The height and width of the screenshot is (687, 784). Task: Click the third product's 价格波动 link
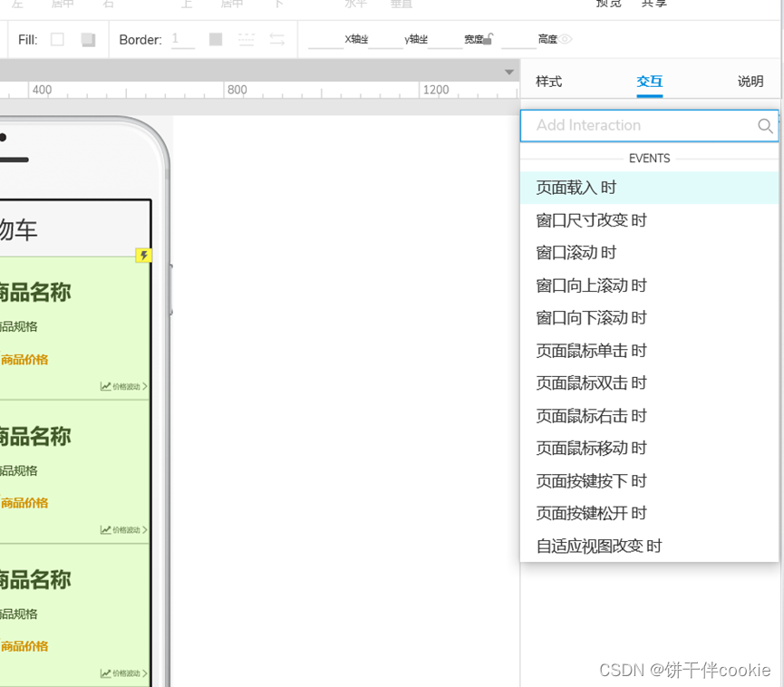click(x=123, y=673)
